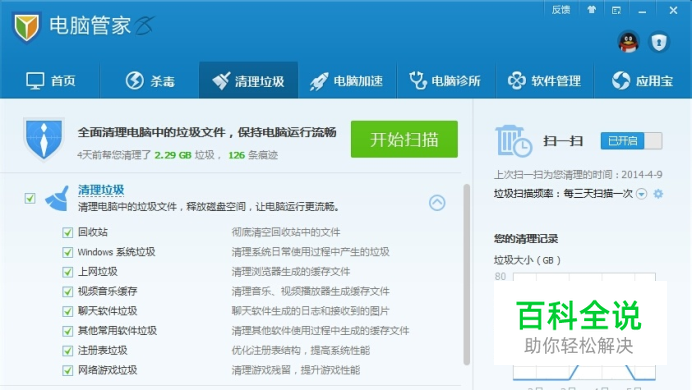Click the 回收站 row label

(x=93, y=232)
